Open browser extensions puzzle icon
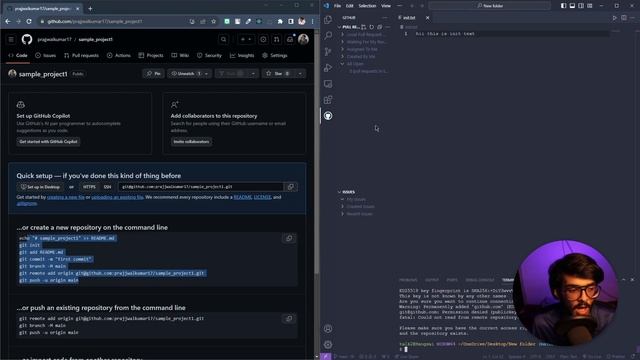 point(280,21)
